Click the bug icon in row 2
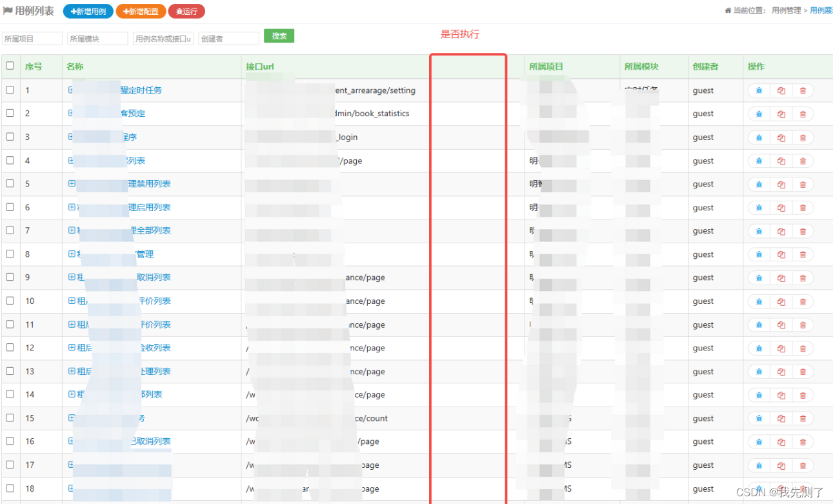Image resolution: width=833 pixels, height=504 pixels. click(759, 114)
